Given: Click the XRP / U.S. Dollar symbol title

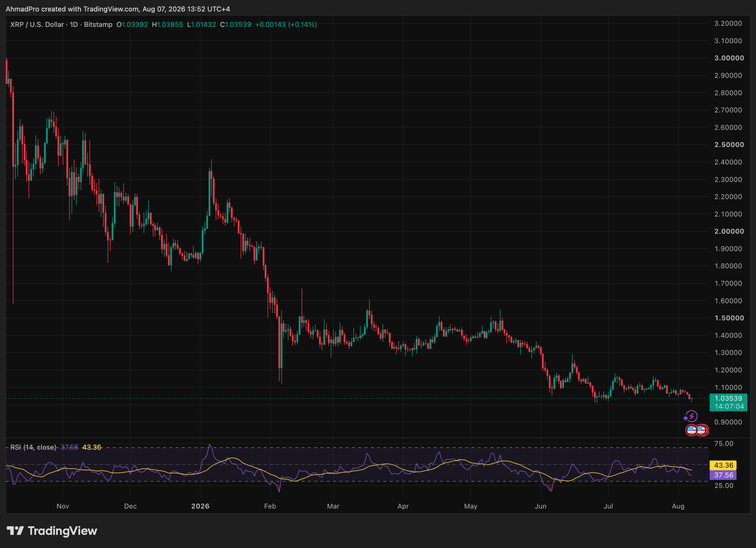Looking at the screenshot, I should coord(37,25).
